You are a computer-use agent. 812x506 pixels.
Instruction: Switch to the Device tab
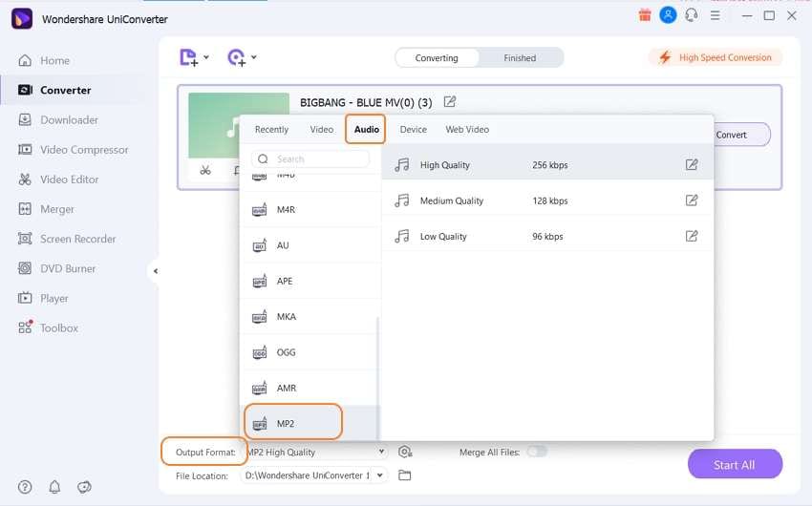pyautogui.click(x=414, y=129)
